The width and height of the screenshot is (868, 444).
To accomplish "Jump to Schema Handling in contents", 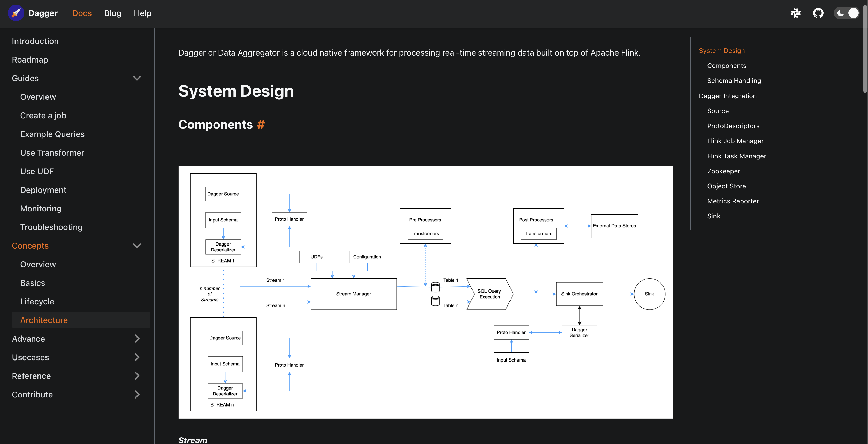I will coord(734,81).
